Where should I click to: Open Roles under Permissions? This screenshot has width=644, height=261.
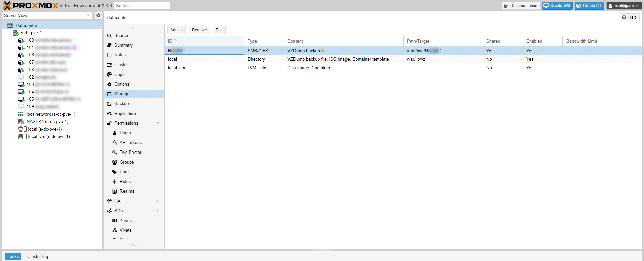point(134,182)
